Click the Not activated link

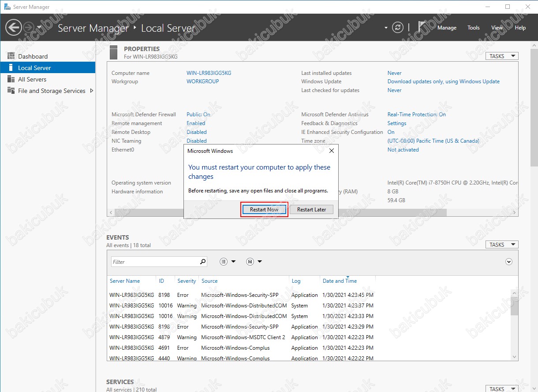[x=403, y=150]
